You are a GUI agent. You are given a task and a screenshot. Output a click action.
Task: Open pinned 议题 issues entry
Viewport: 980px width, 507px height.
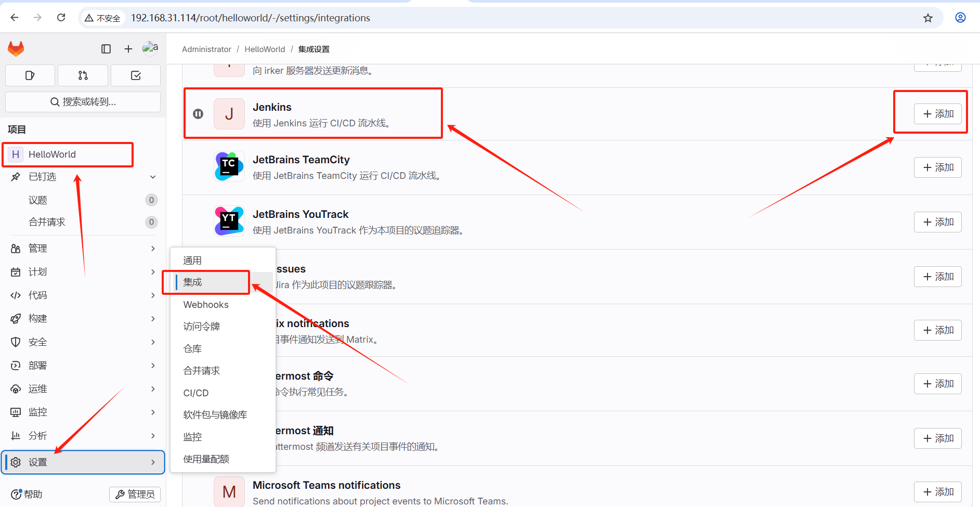point(83,200)
